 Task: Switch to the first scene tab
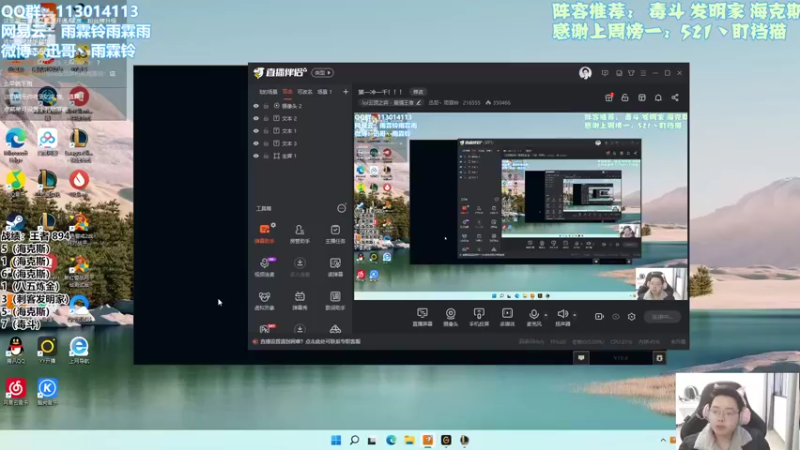[268, 92]
